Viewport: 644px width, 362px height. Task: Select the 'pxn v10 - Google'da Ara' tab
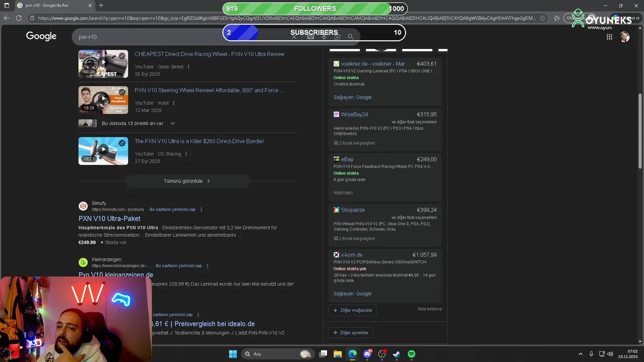55,6
